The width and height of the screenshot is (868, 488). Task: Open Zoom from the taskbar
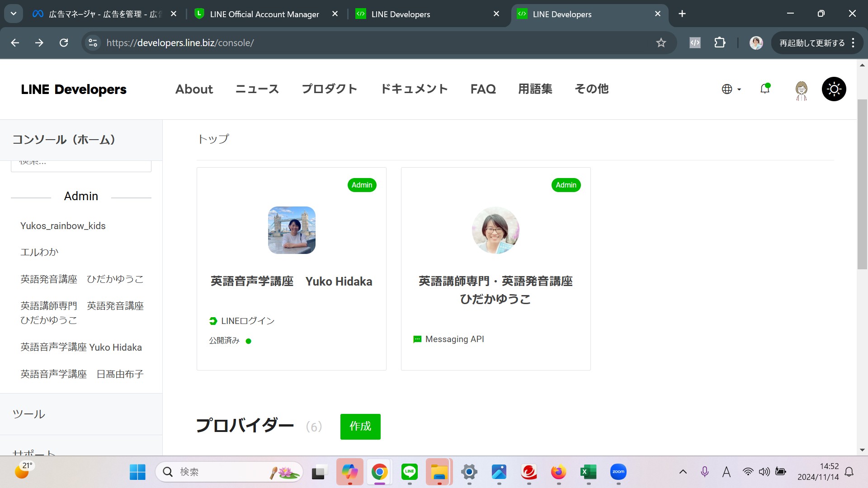pyautogui.click(x=618, y=472)
